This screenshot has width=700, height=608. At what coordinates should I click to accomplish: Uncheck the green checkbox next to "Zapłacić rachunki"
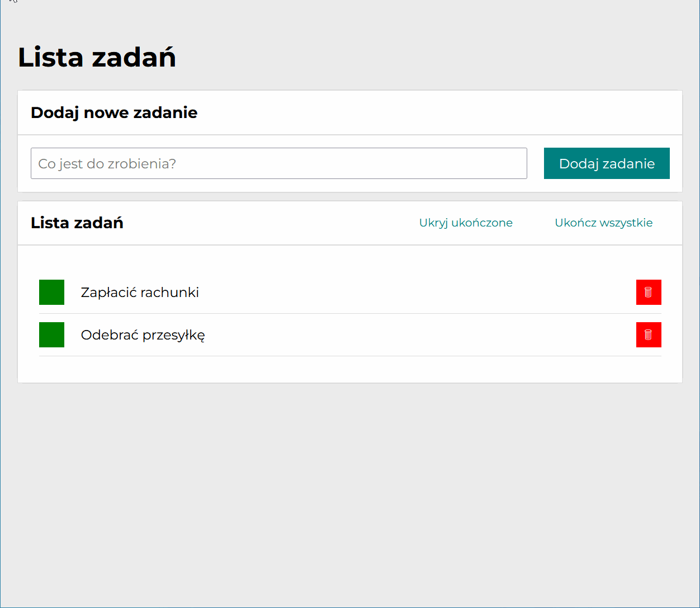[51, 292]
